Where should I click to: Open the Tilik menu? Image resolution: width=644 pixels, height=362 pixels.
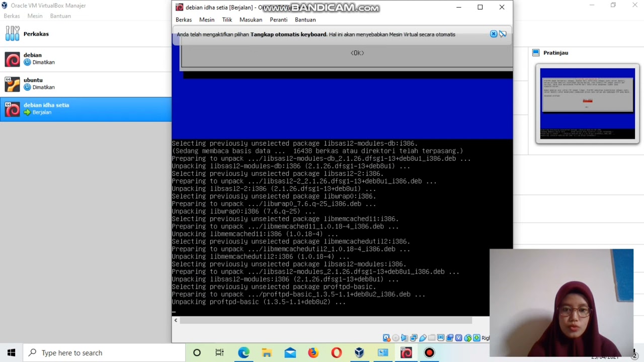coord(227,20)
